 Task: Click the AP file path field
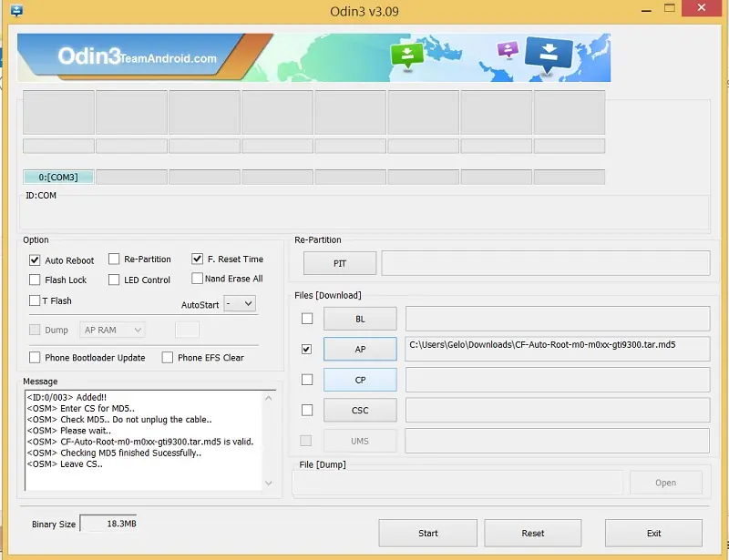tap(558, 349)
